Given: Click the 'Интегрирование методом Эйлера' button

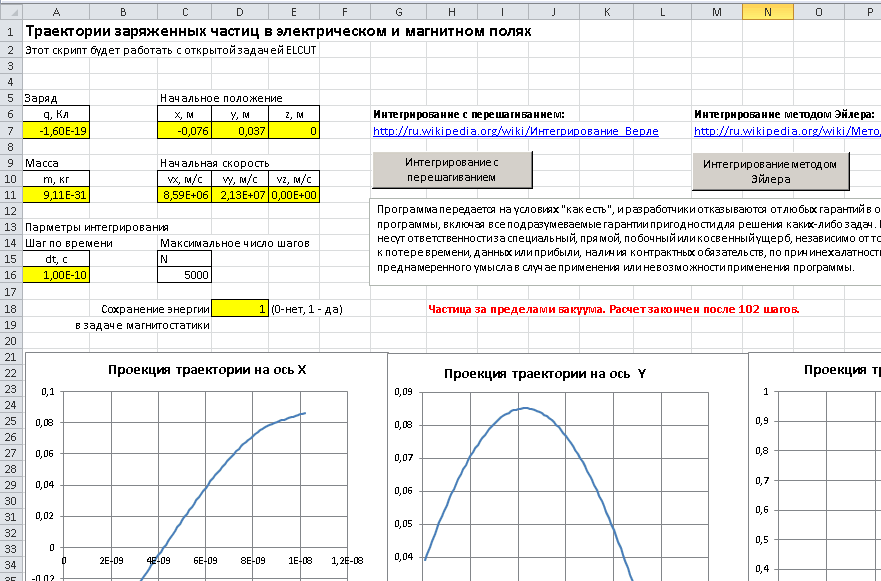Looking at the screenshot, I should (x=770, y=171).
